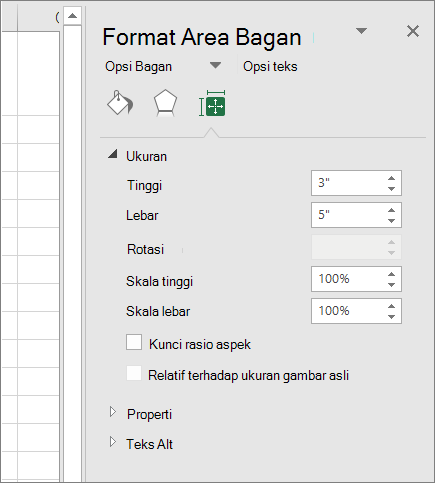435x483 pixels.
Task: Expand the Properti section
Action: coord(113,412)
